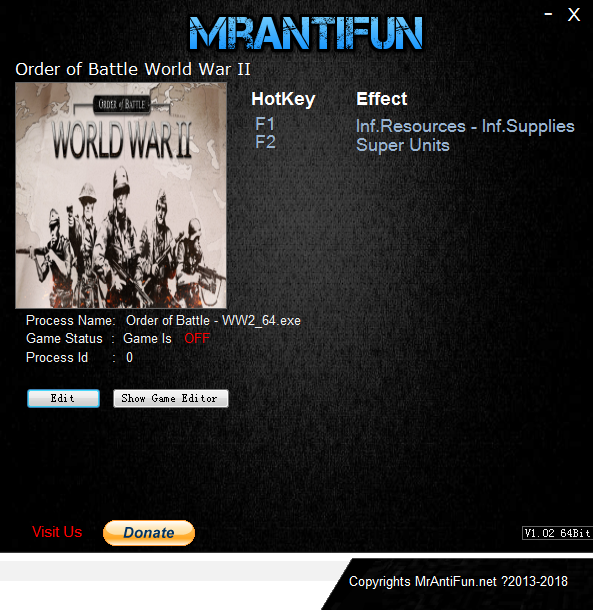The width and height of the screenshot is (593, 610).
Task: Click the HotKey column header
Action: (283, 99)
